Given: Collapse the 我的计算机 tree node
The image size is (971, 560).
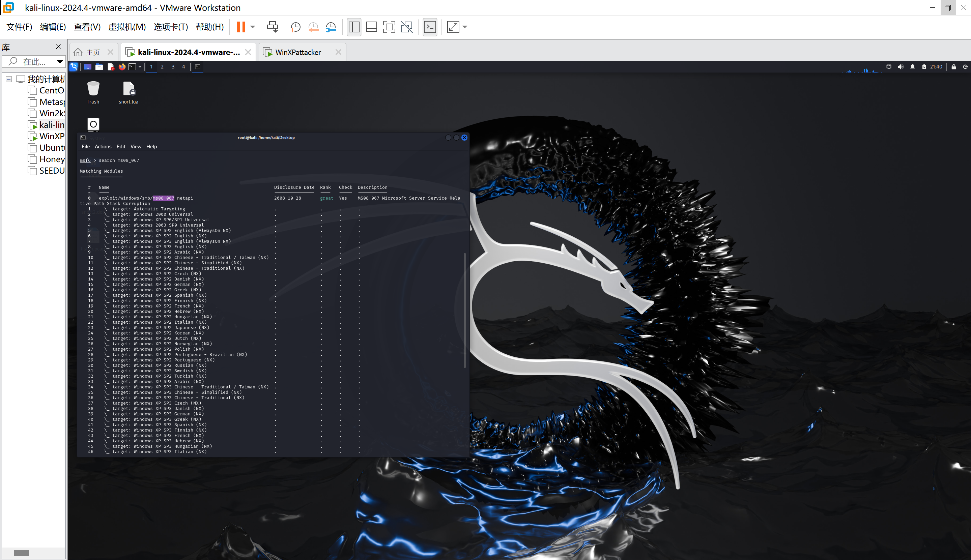Looking at the screenshot, I should tap(8, 79).
